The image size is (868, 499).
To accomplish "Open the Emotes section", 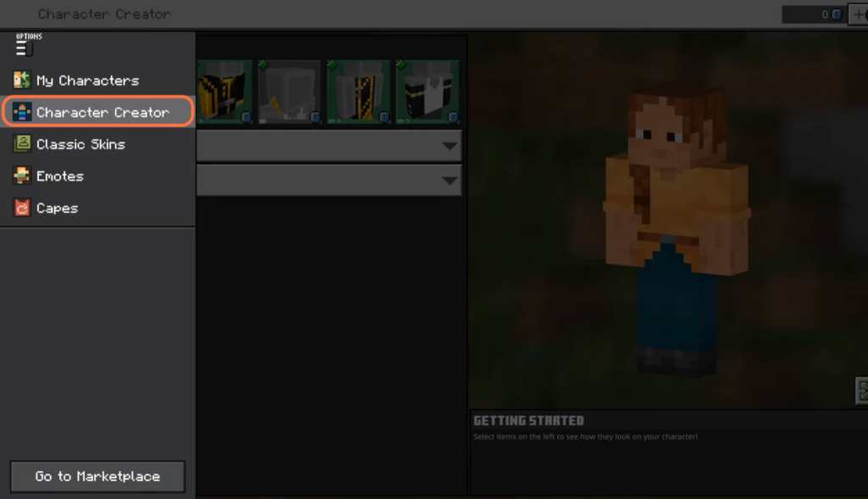I will click(97, 176).
